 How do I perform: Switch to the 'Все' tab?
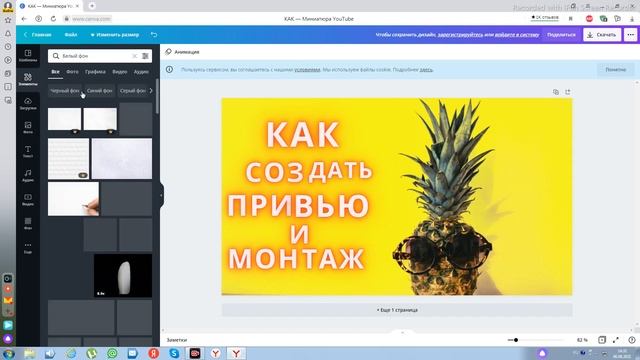point(55,72)
